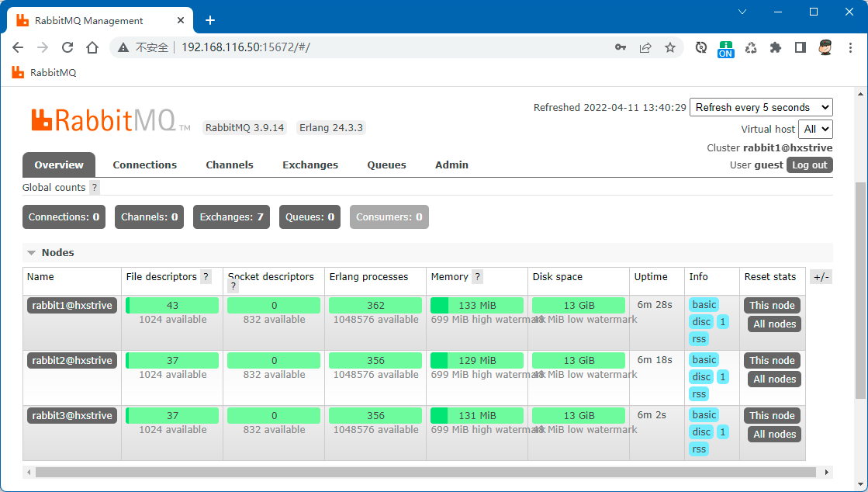Open File descriptors help question mark
868x492 pixels.
[x=206, y=276]
